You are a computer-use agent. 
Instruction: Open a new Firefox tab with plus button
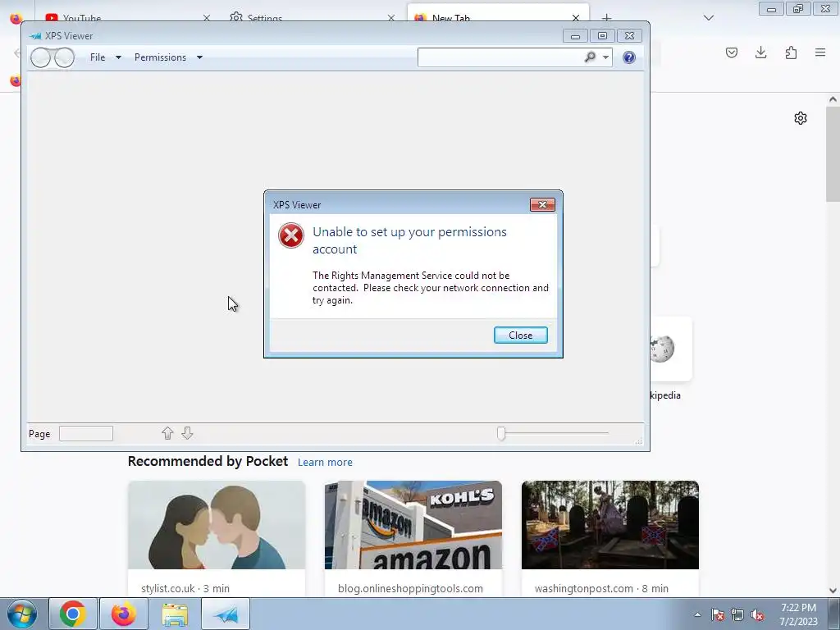606,18
